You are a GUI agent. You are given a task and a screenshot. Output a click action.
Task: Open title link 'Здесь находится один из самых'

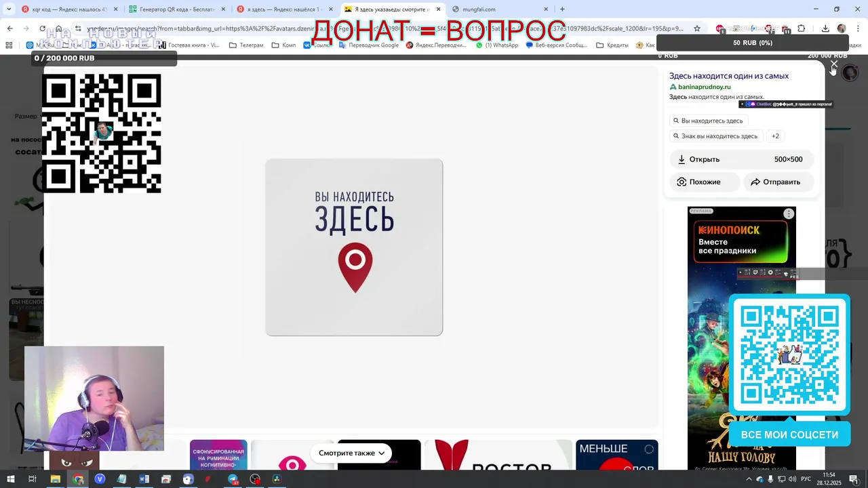click(x=729, y=76)
